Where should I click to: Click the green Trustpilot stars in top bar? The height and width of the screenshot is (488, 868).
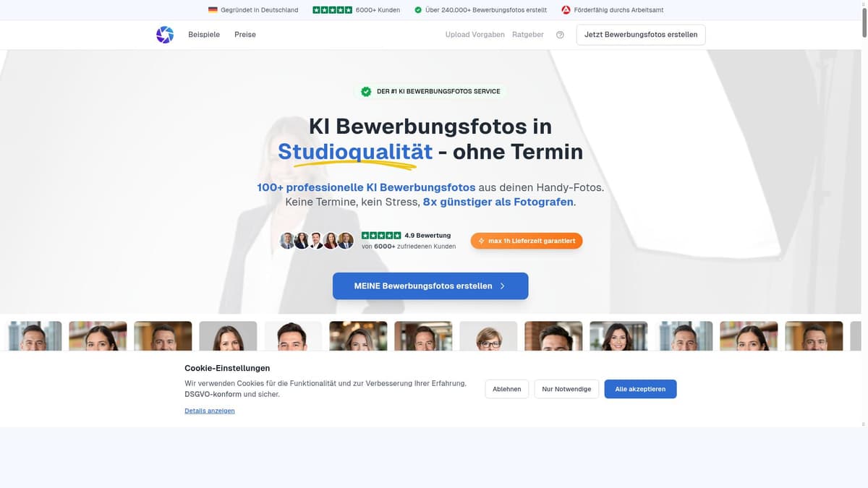[332, 10]
